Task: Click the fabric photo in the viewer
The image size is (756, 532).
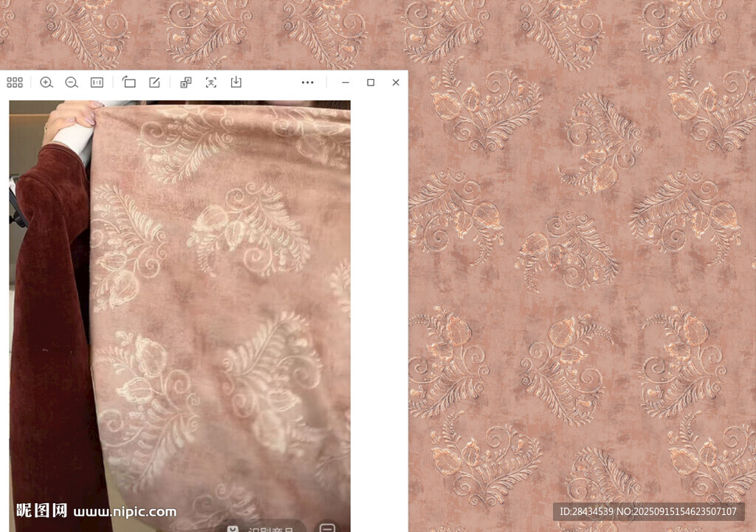Action: click(x=180, y=316)
